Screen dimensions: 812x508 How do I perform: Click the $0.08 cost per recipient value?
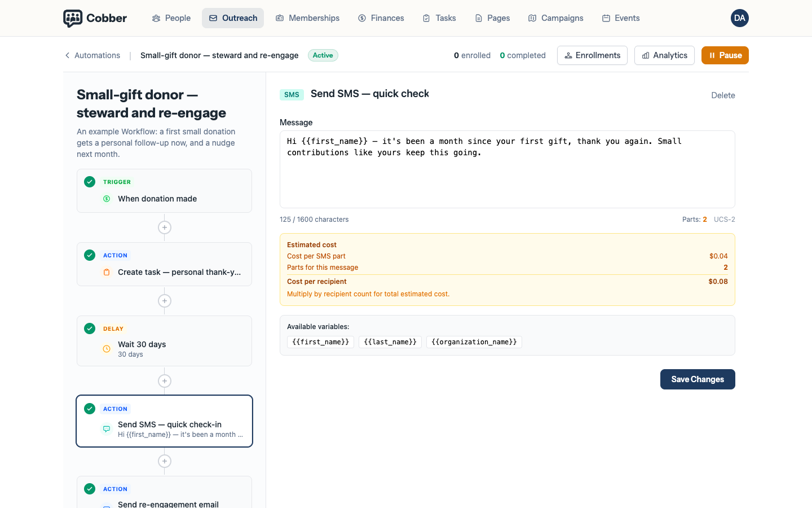click(718, 282)
